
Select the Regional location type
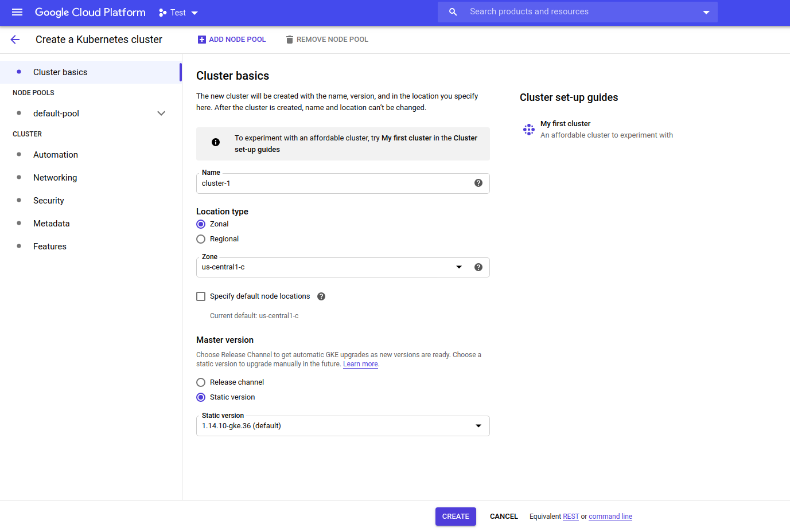pyautogui.click(x=201, y=239)
